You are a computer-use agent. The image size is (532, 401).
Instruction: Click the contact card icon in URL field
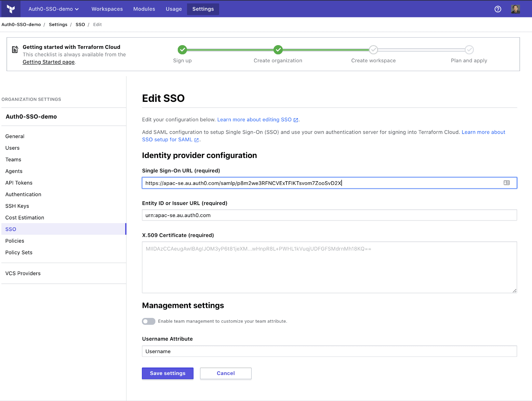tap(506, 183)
